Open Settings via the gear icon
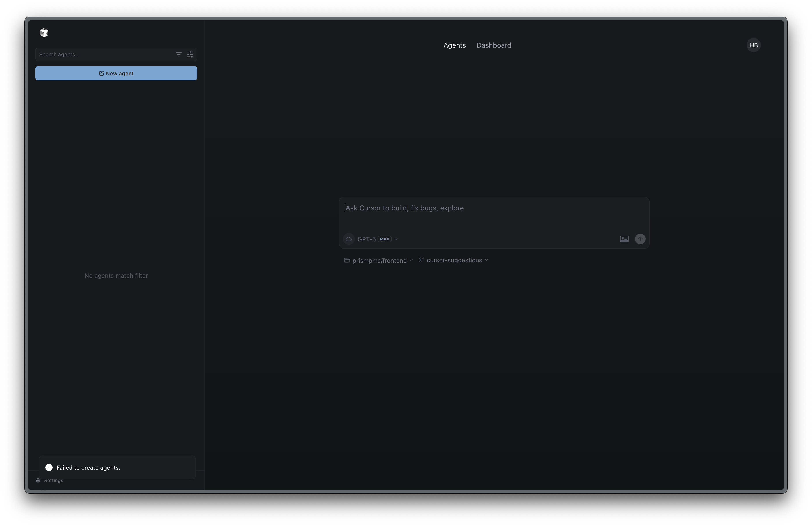 click(x=38, y=480)
